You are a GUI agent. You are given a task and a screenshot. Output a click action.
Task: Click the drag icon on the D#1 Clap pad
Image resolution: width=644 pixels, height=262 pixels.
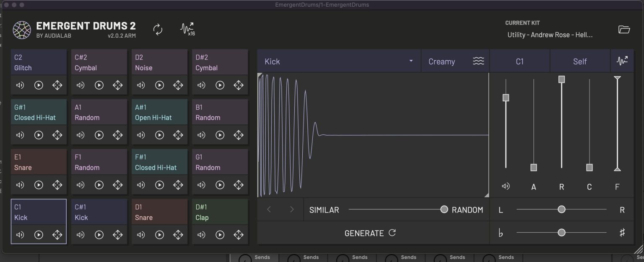tap(239, 235)
